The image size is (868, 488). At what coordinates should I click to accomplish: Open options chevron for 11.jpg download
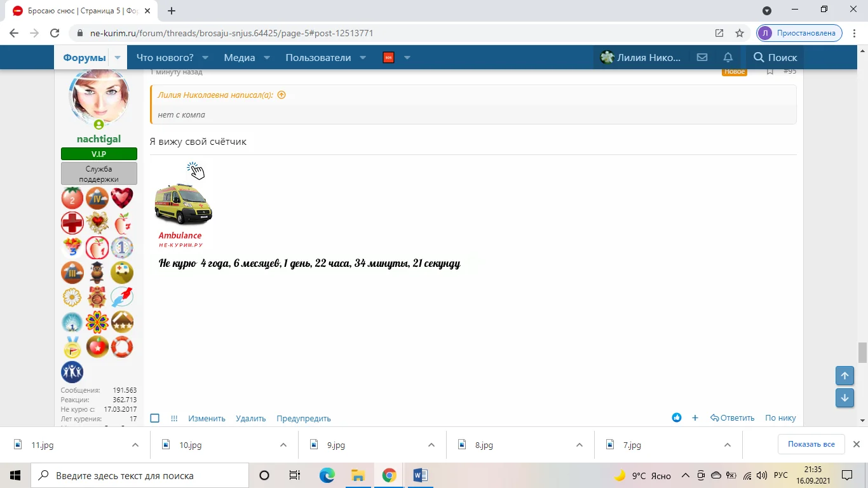(x=135, y=445)
